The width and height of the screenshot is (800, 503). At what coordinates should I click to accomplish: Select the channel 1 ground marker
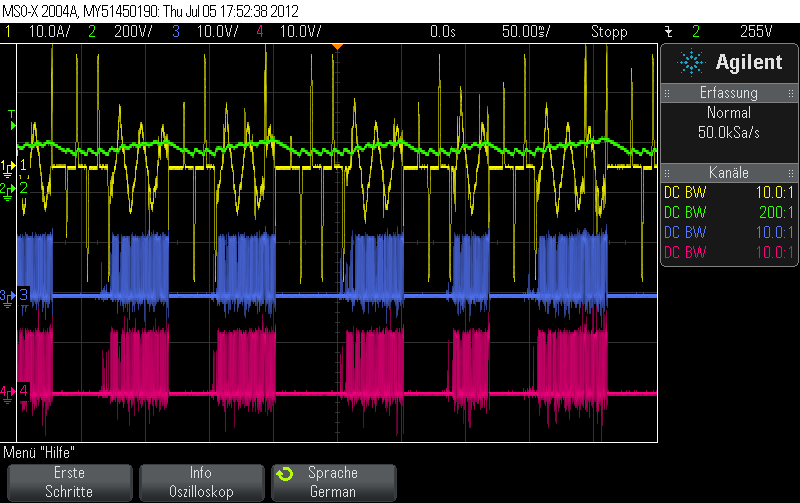pos(8,167)
